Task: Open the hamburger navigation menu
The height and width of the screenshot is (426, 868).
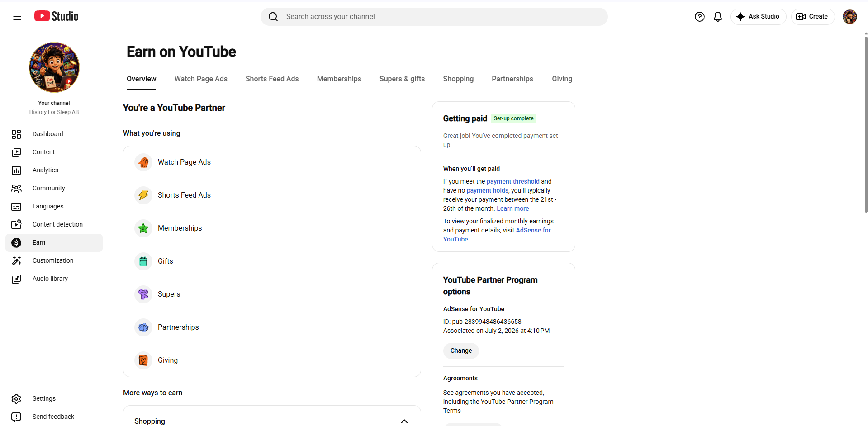Action: click(x=17, y=17)
